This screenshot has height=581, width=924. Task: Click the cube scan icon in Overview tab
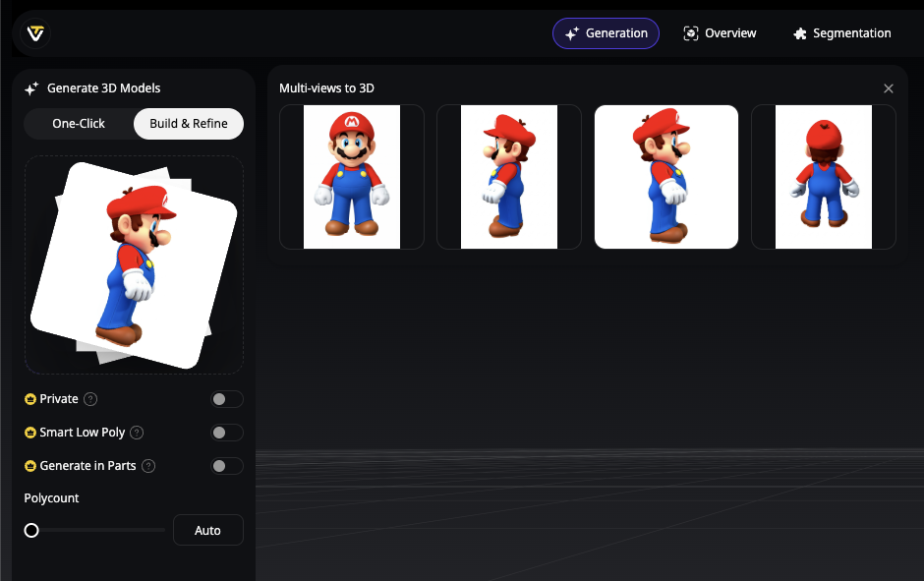(x=691, y=33)
